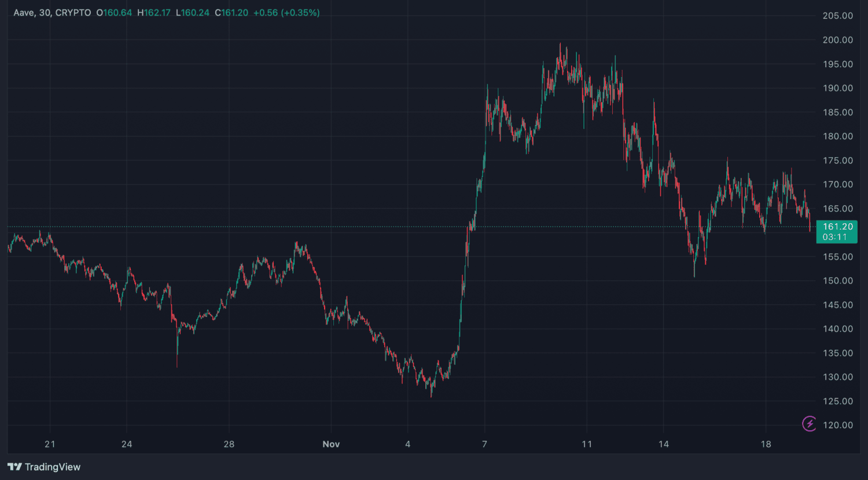Click the Aave, 30, CRYPTO symbol title
Screen dimensions: 868x480
52,13
